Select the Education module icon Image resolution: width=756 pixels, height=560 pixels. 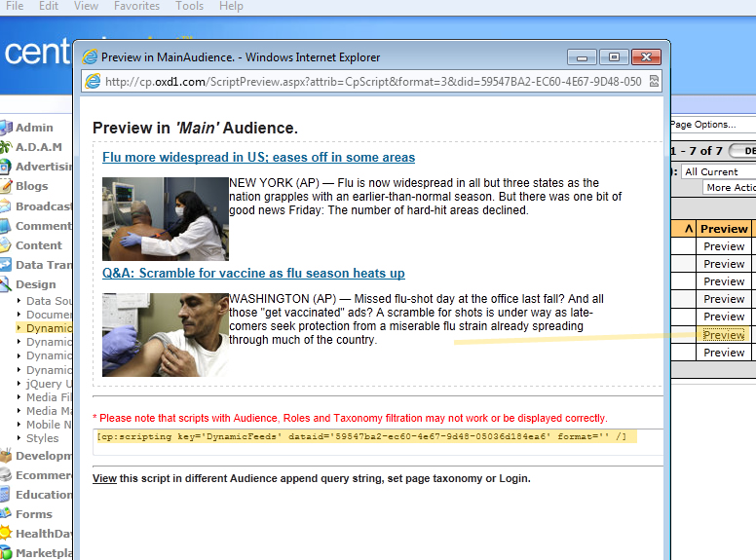pos(6,495)
